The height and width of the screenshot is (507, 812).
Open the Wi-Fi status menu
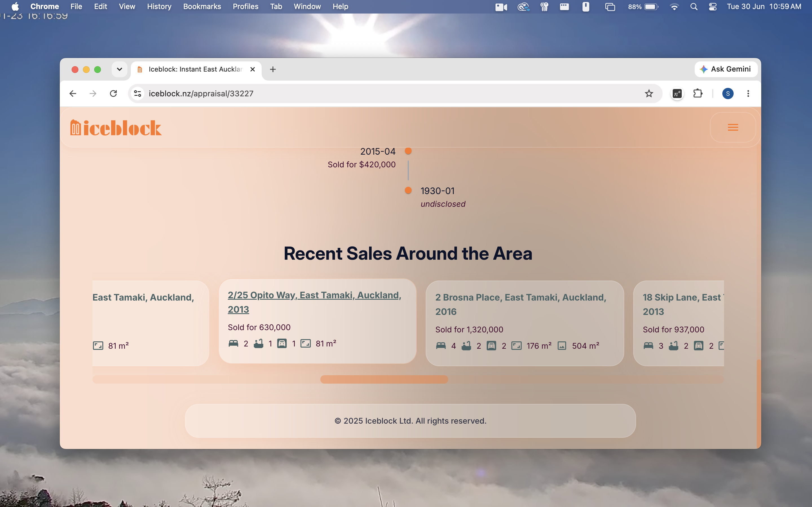[x=674, y=7]
